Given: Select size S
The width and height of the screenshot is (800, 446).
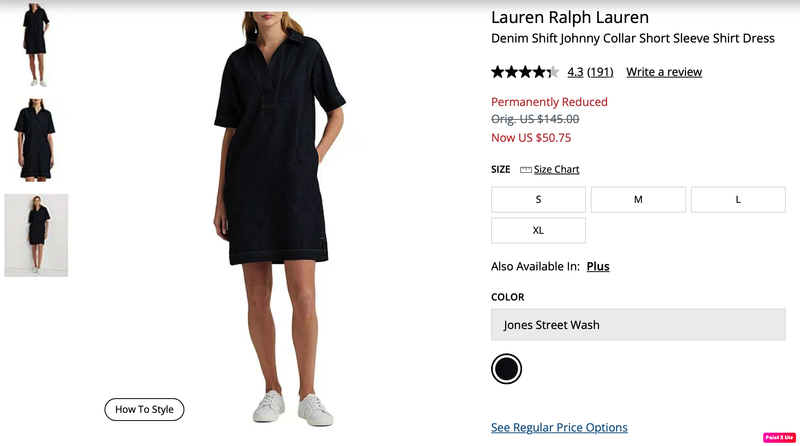Looking at the screenshot, I should tap(538, 200).
